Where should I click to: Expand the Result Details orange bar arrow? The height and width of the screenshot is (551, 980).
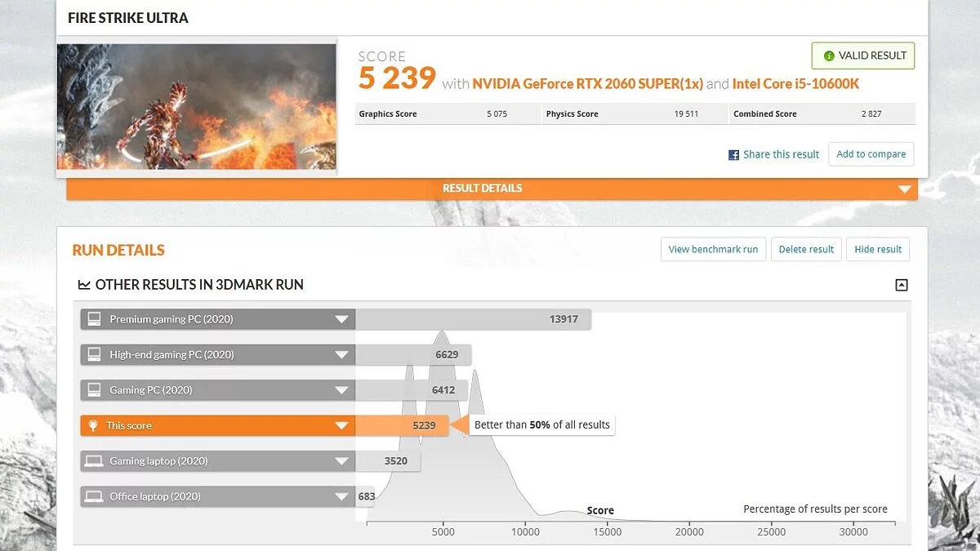tap(904, 189)
